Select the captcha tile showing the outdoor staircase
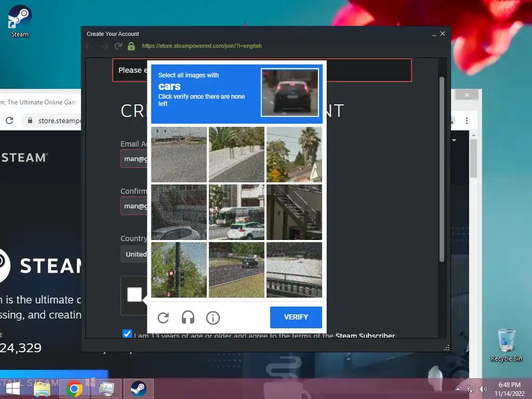532x399 pixels. pos(294,212)
